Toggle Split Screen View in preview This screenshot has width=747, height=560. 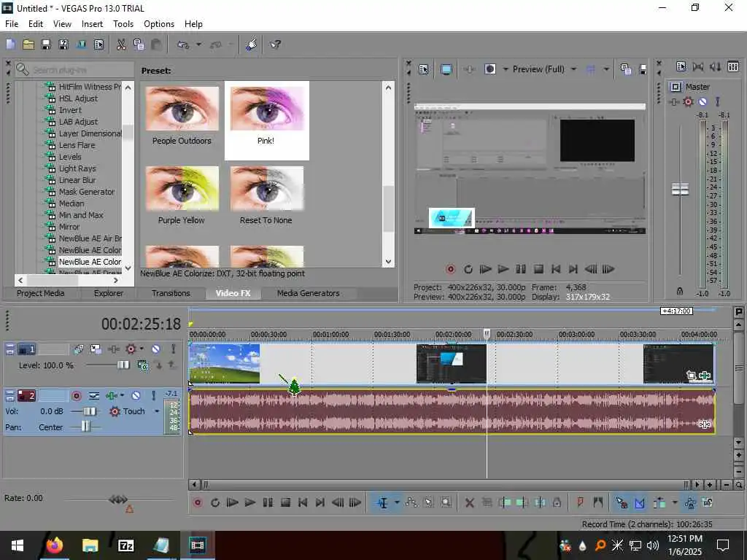point(489,69)
